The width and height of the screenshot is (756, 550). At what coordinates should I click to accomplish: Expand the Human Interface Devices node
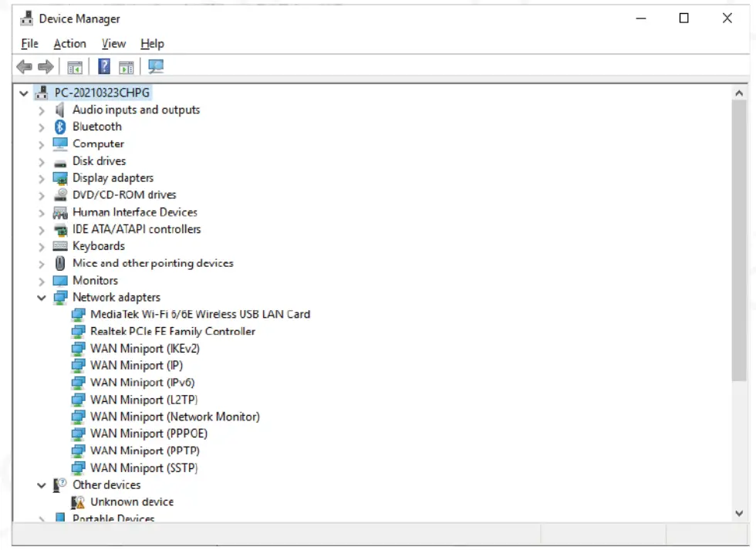pos(42,213)
